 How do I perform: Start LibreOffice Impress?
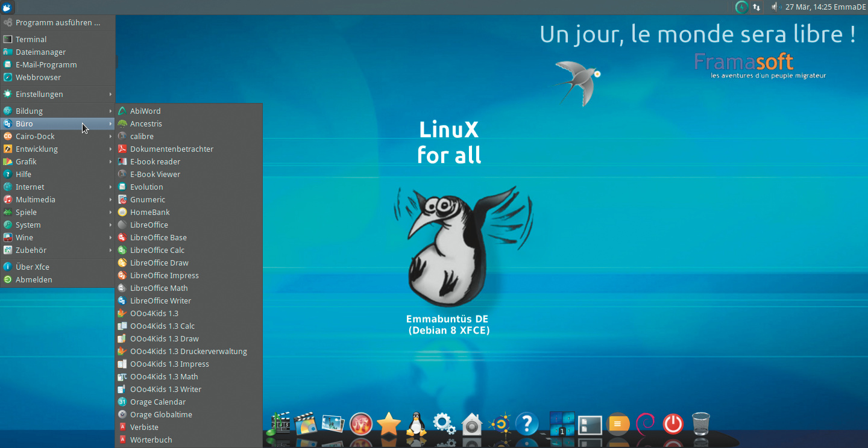(x=189, y=275)
